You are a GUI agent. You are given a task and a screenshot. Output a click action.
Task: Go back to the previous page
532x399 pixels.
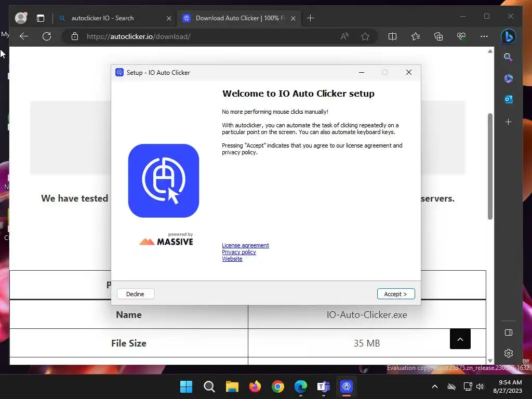click(24, 36)
